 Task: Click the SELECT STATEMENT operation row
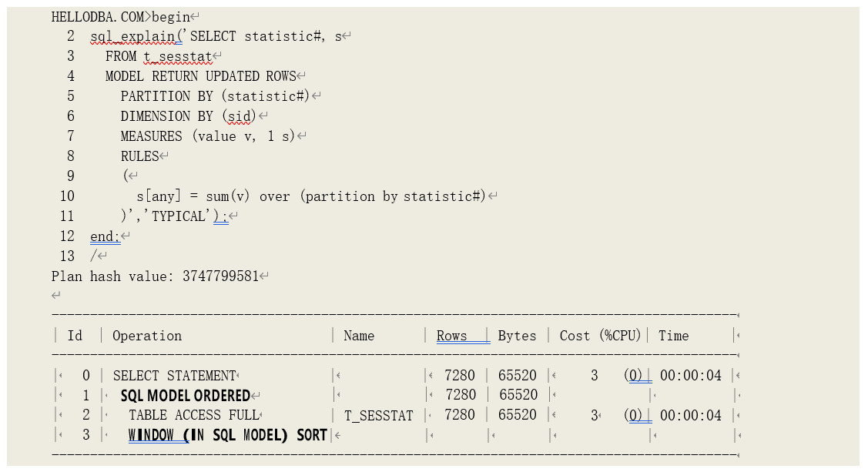174,376
